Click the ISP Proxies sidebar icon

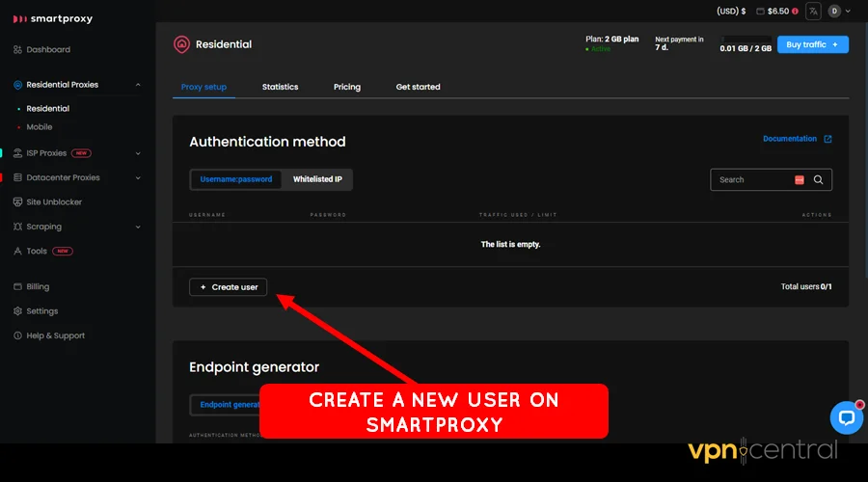pos(17,153)
